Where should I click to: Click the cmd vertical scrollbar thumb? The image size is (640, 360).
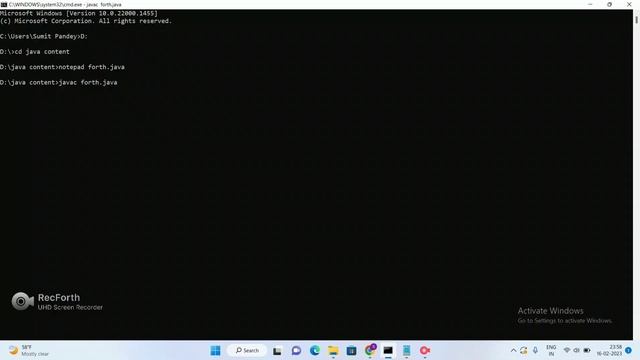click(x=636, y=19)
